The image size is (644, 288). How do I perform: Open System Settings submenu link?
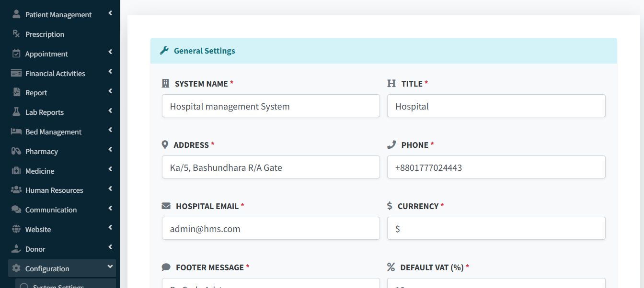tap(58, 286)
